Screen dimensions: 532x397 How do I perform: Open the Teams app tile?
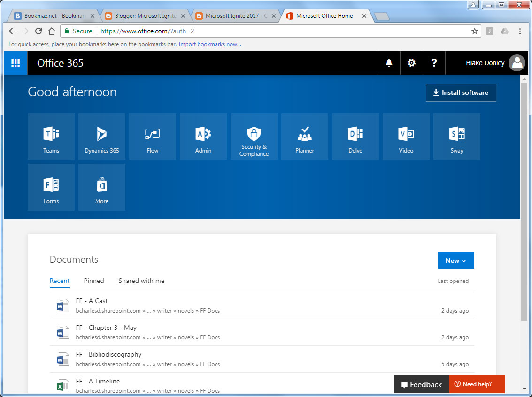point(51,137)
